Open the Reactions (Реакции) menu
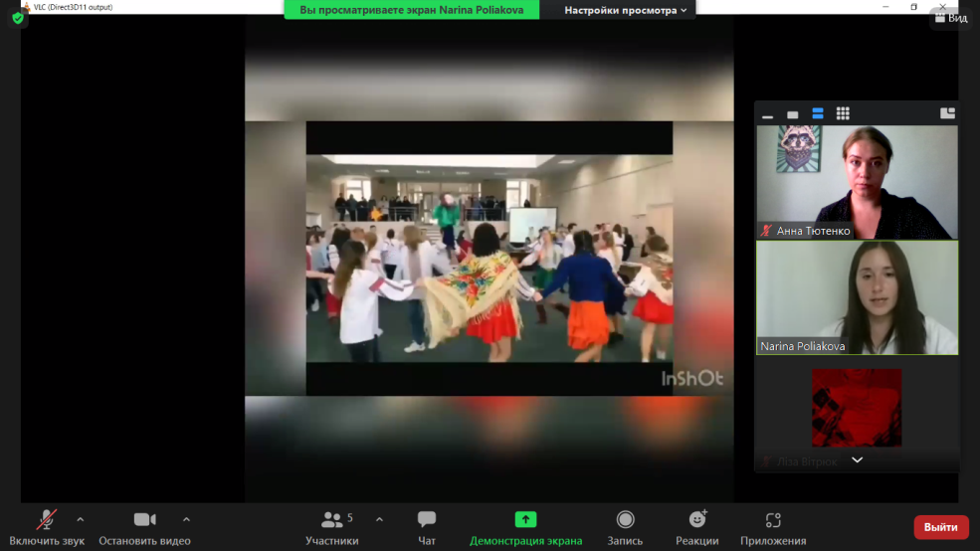The image size is (980, 551). coord(697,527)
